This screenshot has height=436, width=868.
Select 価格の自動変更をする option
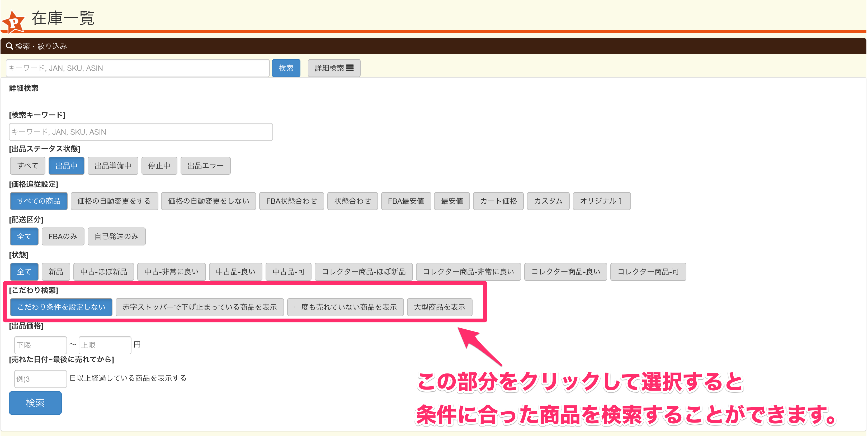tap(114, 201)
